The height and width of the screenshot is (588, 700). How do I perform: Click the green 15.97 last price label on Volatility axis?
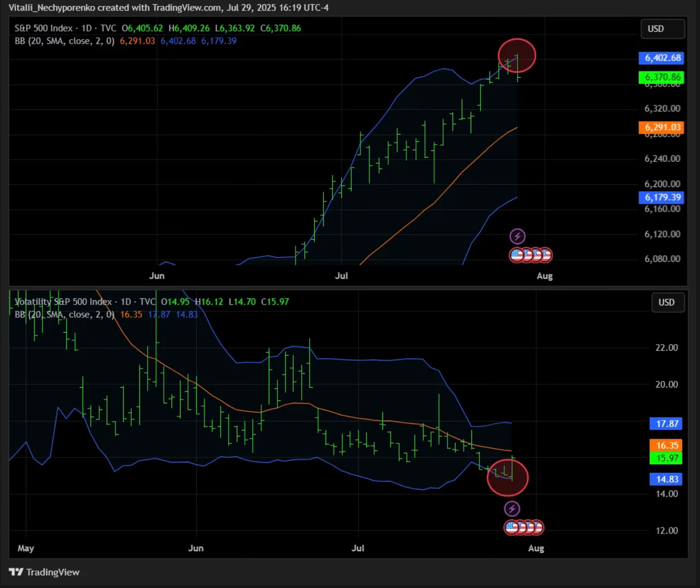tap(667, 459)
